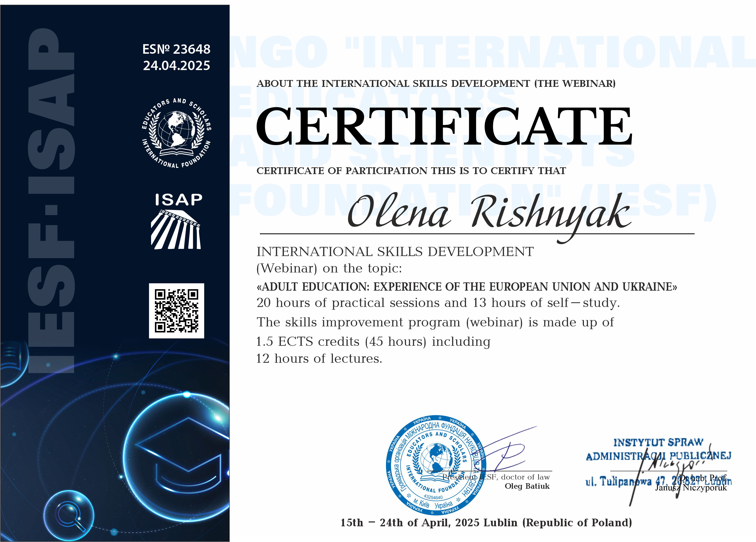Click '12 hours of lectures.' line

(319, 358)
